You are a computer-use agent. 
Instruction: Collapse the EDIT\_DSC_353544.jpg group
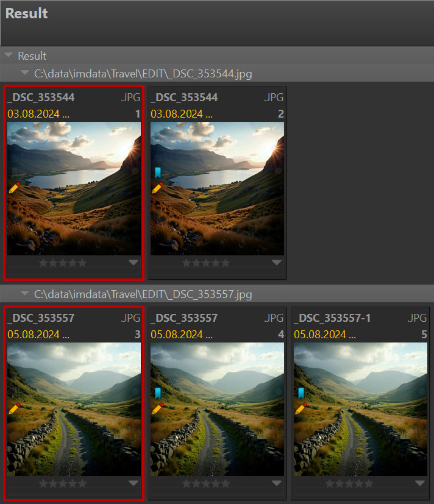coord(25,73)
